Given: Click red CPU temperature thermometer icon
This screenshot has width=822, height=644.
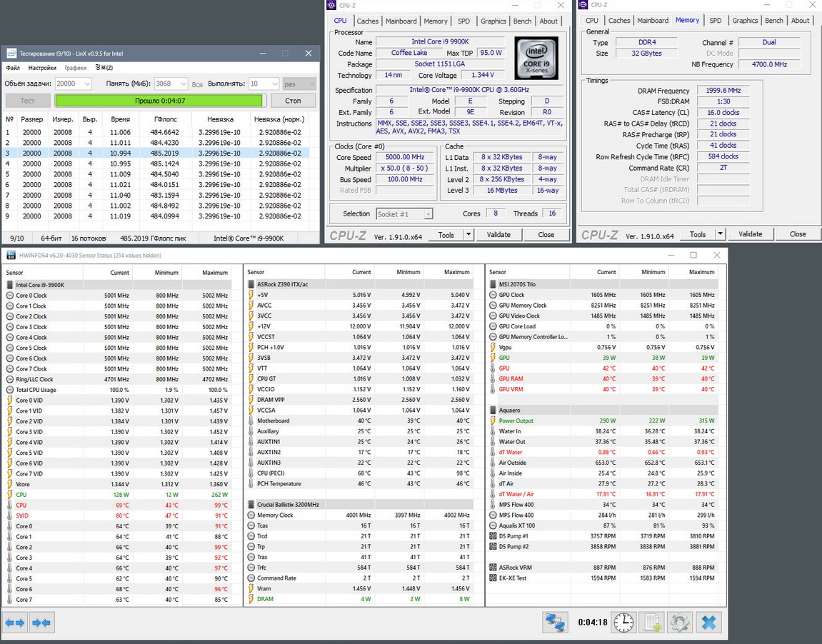Looking at the screenshot, I should [x=9, y=505].
